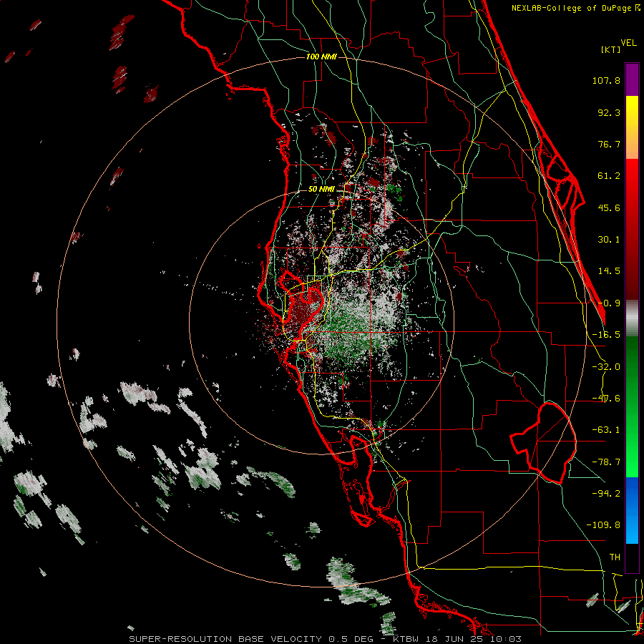
Task: Select the TH legend label
Action: coord(615,557)
